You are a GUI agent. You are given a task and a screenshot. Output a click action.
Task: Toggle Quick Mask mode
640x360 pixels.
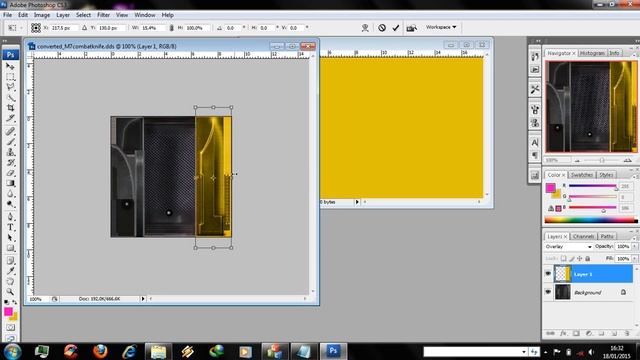pyautogui.click(x=11, y=327)
